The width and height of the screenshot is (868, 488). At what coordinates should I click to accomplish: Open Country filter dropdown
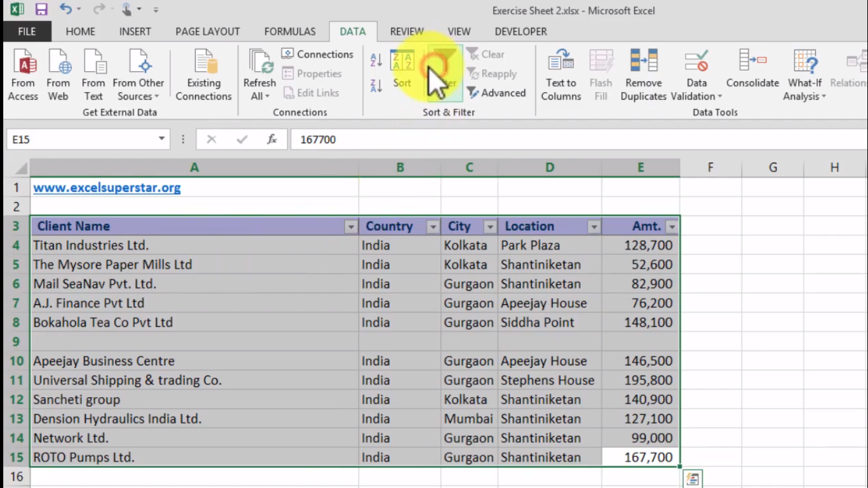coord(433,227)
